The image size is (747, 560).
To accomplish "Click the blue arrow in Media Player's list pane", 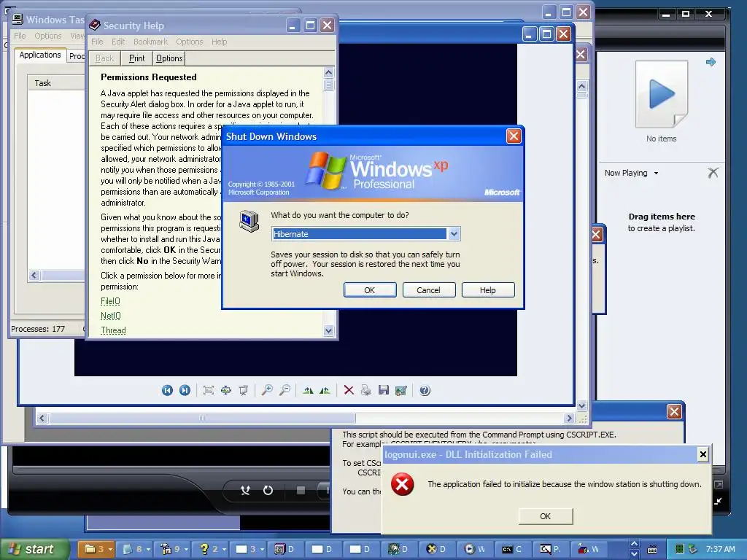I will pos(711,62).
